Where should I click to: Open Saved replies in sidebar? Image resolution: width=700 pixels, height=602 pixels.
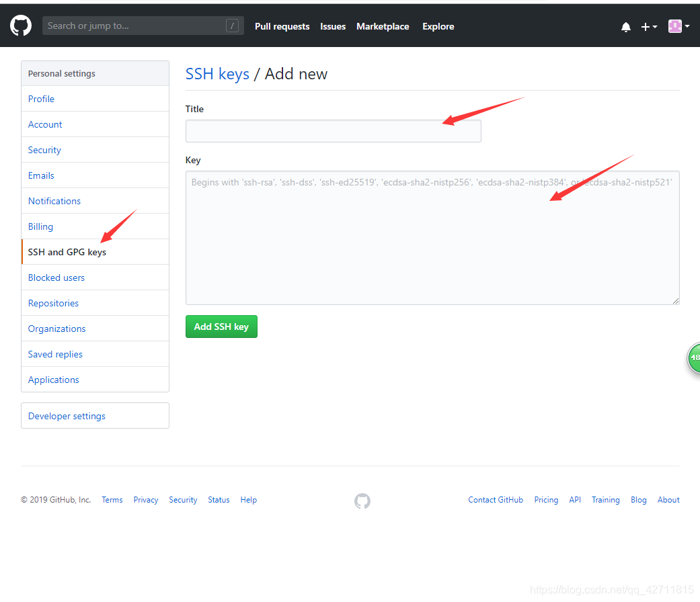[x=95, y=354]
